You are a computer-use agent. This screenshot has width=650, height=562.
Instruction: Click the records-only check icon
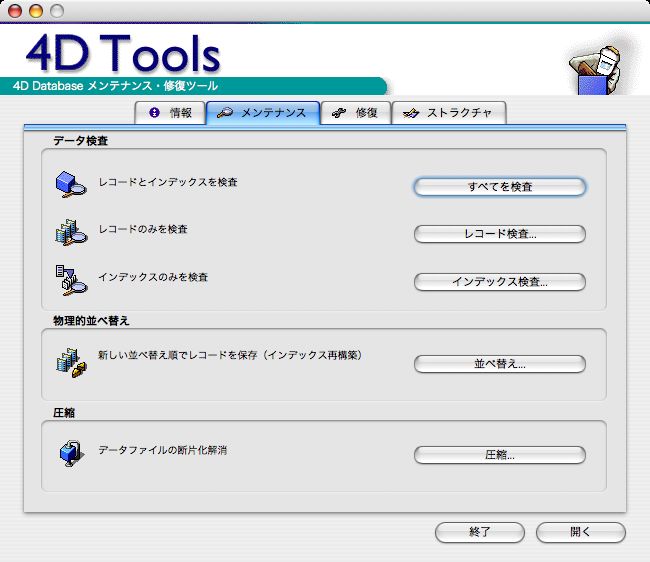[x=70, y=232]
